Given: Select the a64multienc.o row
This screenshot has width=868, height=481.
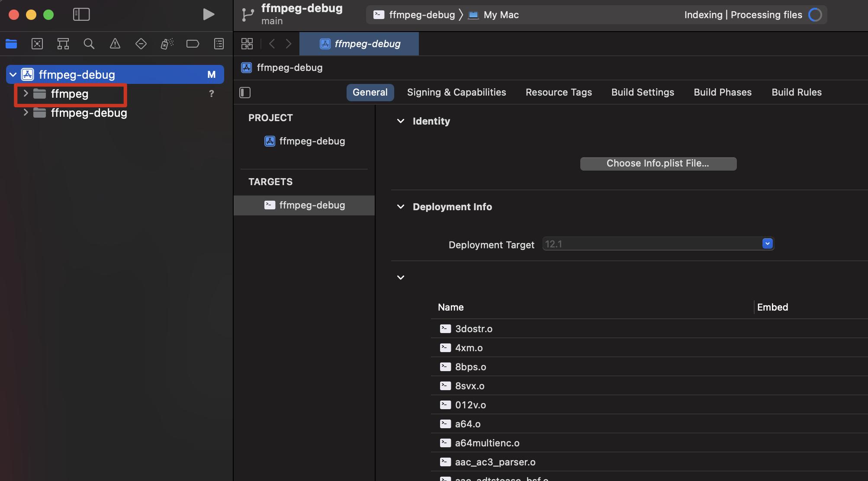Looking at the screenshot, I should pyautogui.click(x=649, y=443).
